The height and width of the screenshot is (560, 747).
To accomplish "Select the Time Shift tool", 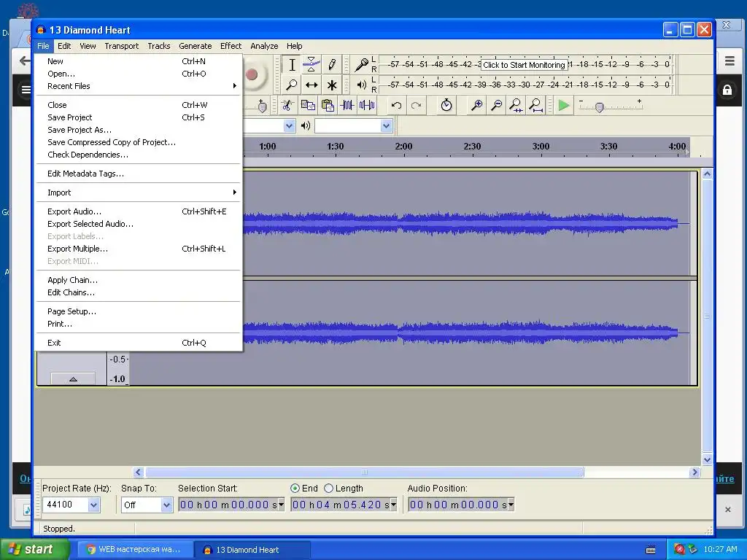I will [311, 85].
